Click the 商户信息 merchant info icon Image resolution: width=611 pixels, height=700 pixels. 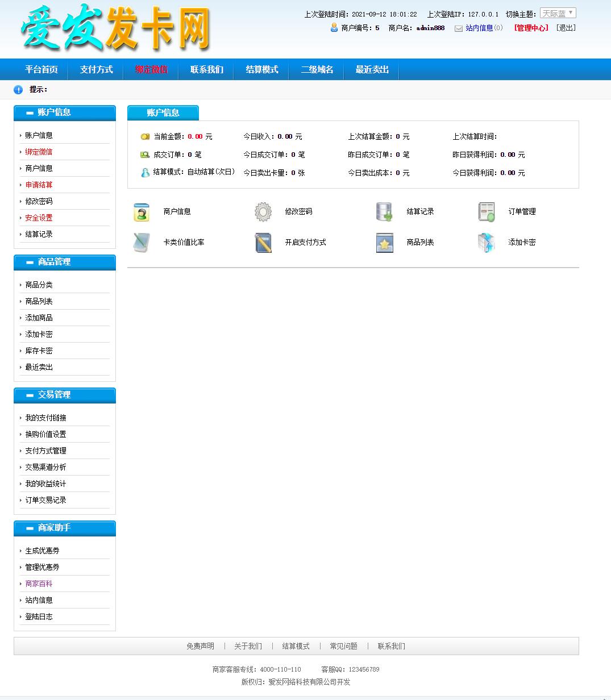point(141,212)
